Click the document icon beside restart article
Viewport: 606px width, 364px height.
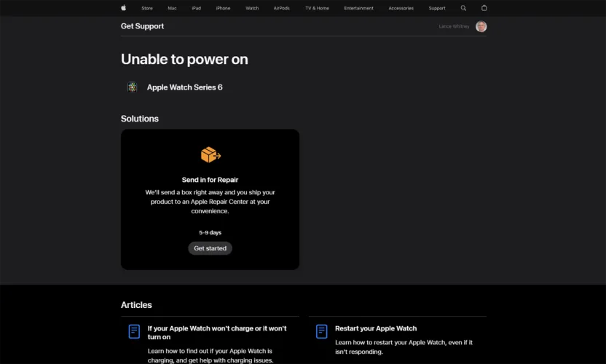[x=321, y=331]
